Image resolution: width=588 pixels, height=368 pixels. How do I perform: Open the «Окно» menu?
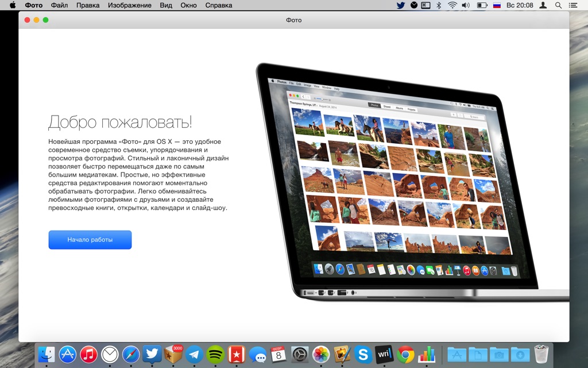click(x=188, y=5)
